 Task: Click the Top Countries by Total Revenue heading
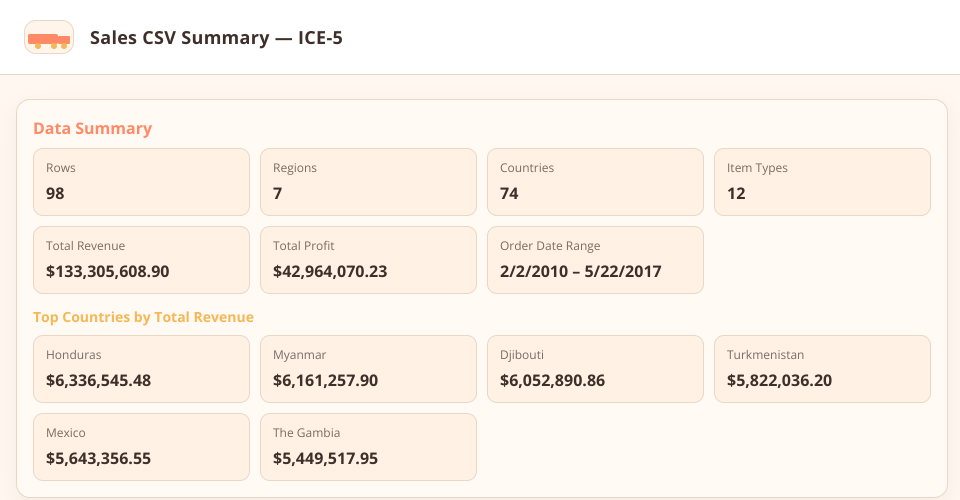pyautogui.click(x=143, y=317)
